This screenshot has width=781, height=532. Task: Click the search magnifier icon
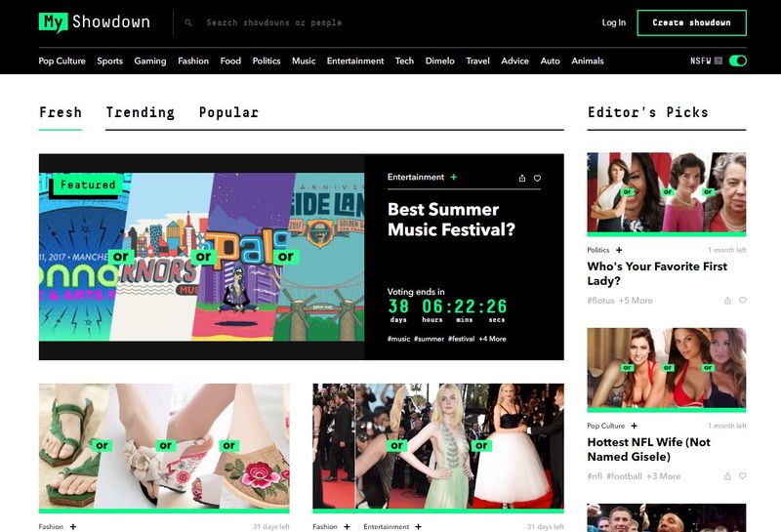(x=188, y=22)
